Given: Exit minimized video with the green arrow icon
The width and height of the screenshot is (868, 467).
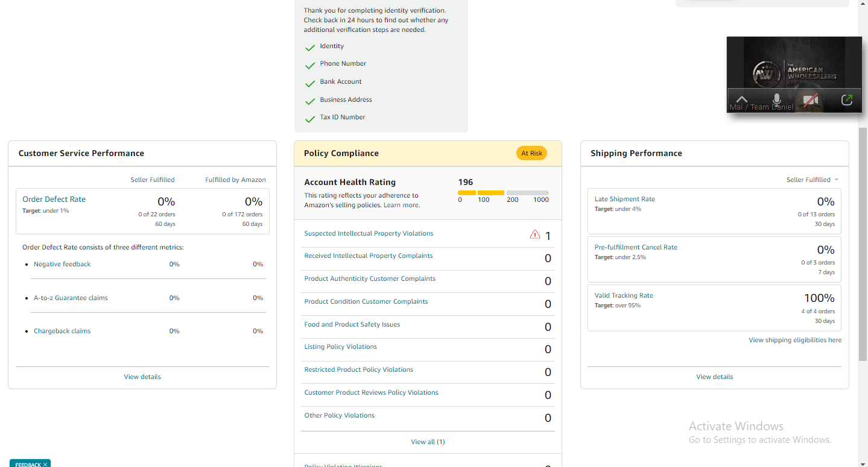Looking at the screenshot, I should pos(846,100).
